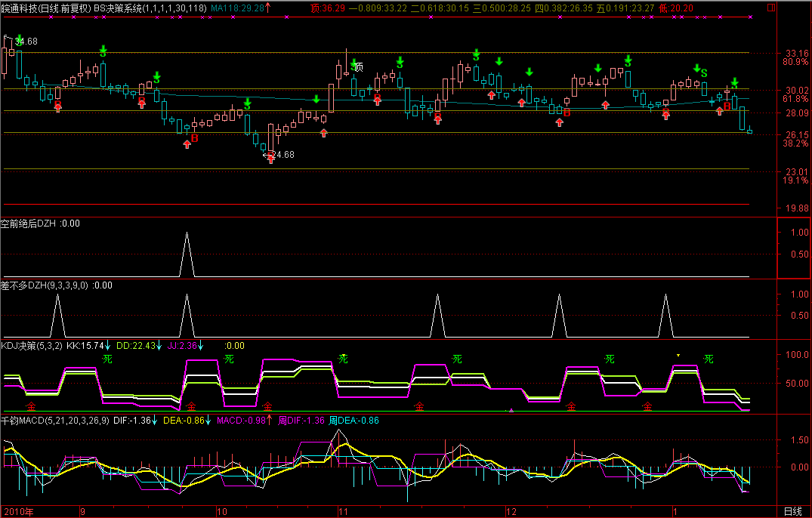Click the red up arrow after MA118:29.28
Viewport: 812px width, 518px height.
coord(267,8)
